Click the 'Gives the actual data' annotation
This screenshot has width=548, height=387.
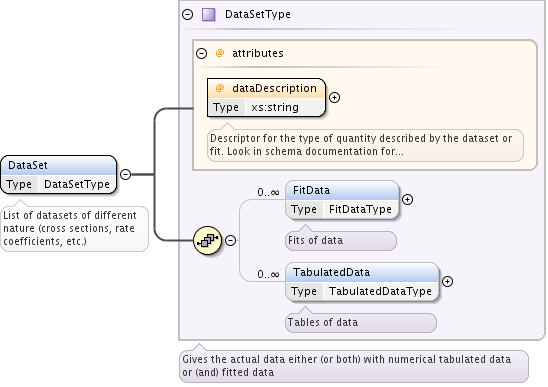(x=354, y=366)
